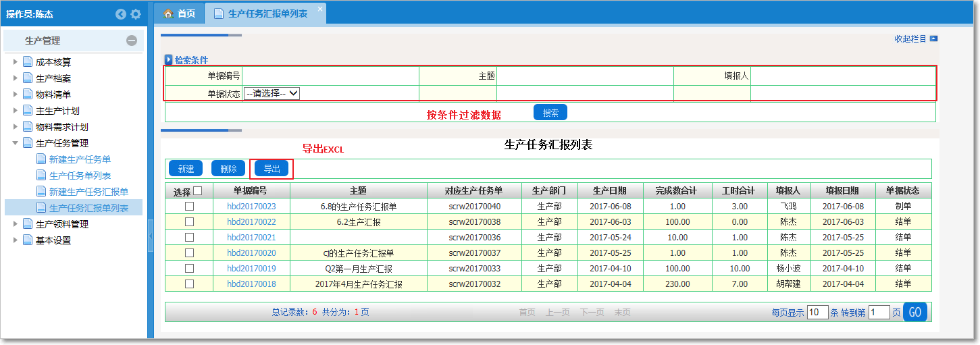Click the 收起栏目 link

(x=910, y=39)
